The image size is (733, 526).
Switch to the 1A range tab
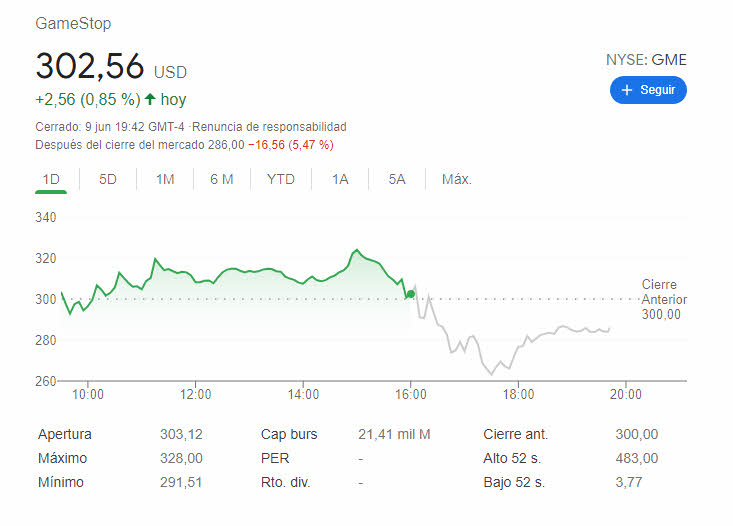click(x=340, y=179)
